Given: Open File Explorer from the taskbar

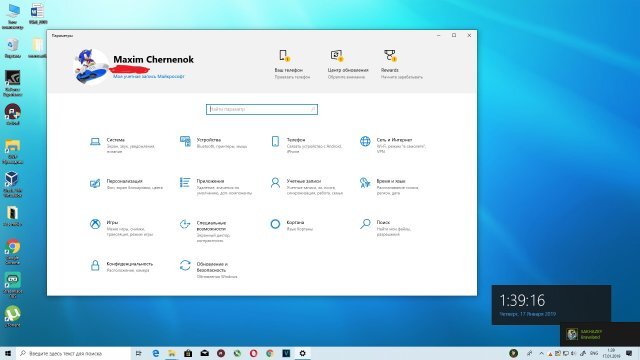Looking at the screenshot, I should [x=172, y=353].
